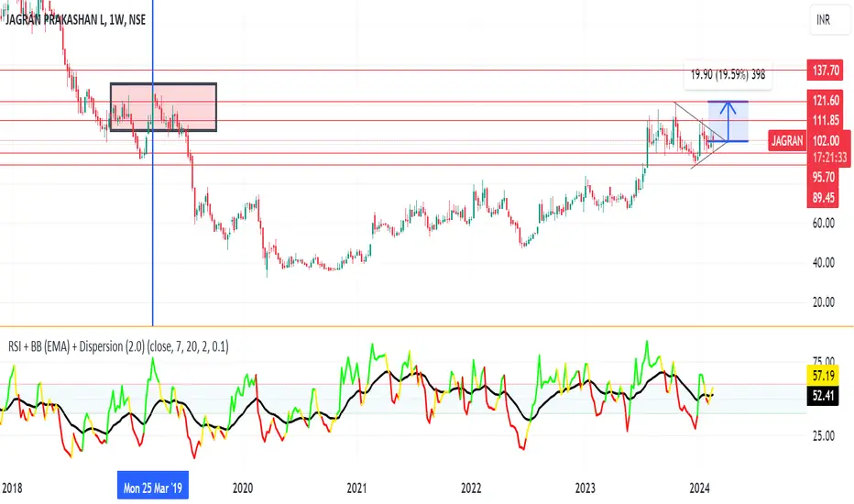This screenshot has width=854, height=504.
Task: Click the 102.00 current price label
Action: click(828, 141)
